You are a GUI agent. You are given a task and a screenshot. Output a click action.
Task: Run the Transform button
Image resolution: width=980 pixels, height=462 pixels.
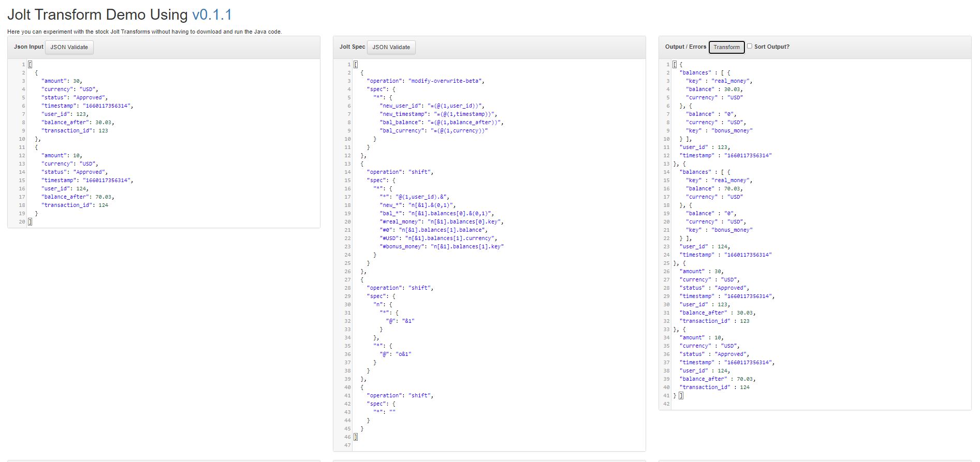pos(726,47)
